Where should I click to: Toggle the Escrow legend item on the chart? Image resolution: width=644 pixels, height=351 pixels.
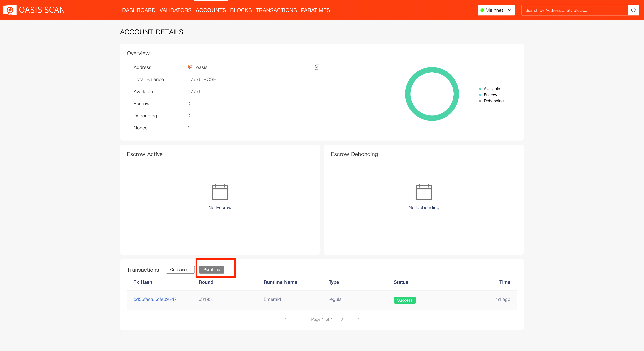tap(490, 95)
